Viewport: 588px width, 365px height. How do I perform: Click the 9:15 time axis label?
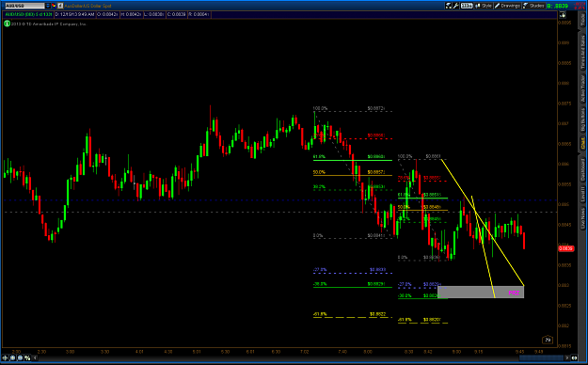[479, 352]
